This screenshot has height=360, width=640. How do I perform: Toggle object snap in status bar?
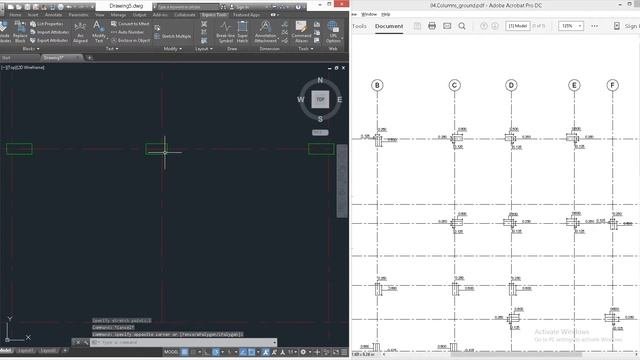point(251,352)
